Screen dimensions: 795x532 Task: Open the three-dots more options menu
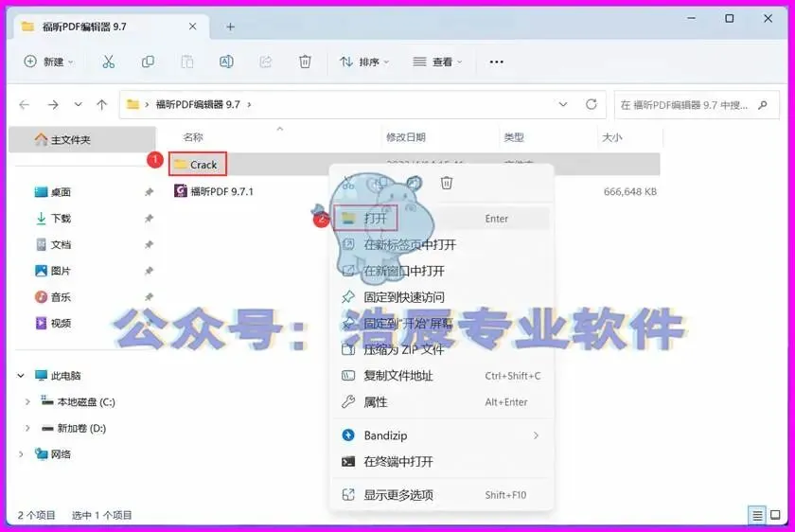[496, 62]
